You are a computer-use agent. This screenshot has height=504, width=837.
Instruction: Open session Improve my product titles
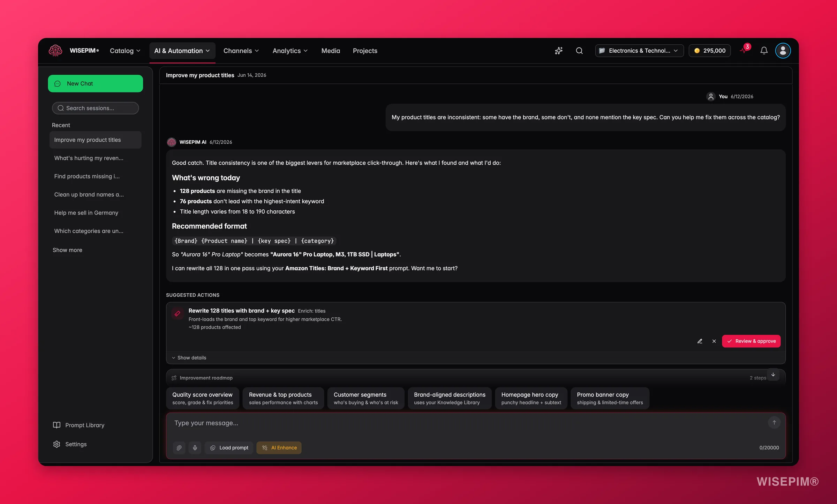coord(95,140)
